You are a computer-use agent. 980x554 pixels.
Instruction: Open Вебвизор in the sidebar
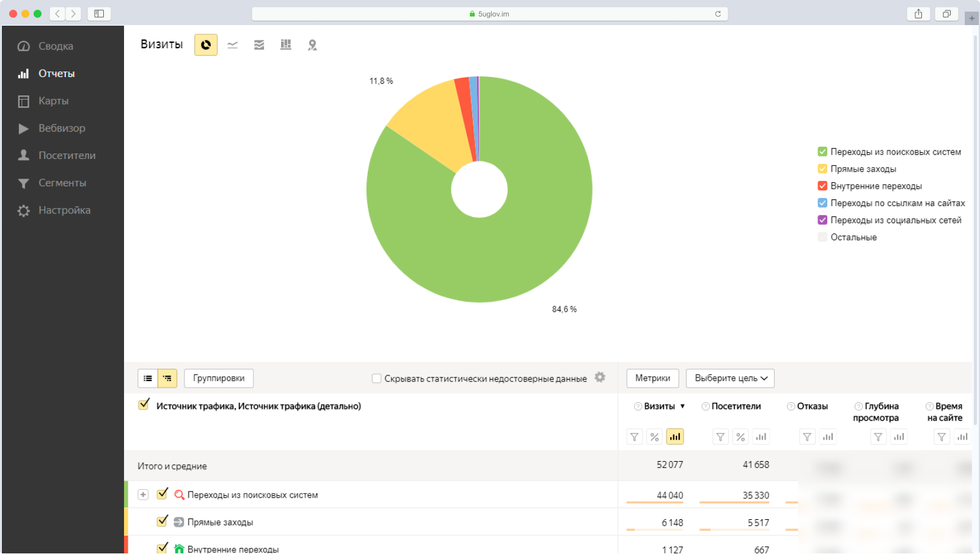(62, 128)
